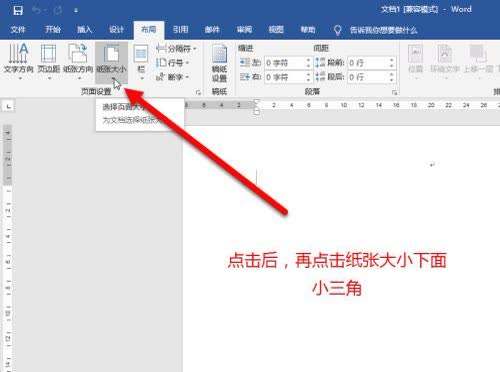
Task: Select the 布局 tab
Action: (x=149, y=30)
